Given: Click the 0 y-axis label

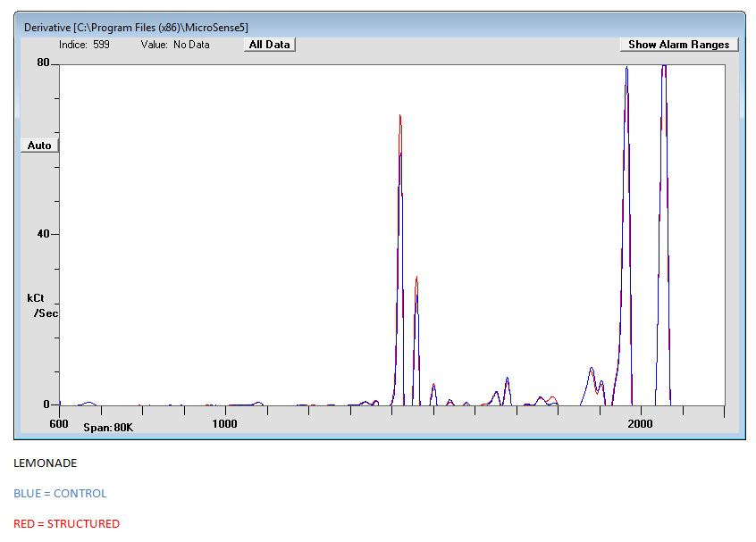Looking at the screenshot, I should point(46,404).
